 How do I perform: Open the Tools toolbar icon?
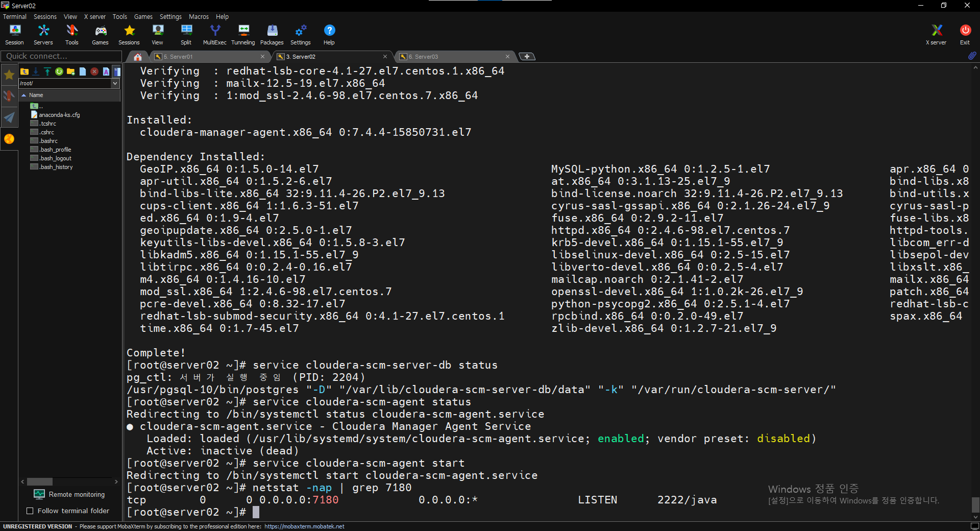coord(72,35)
